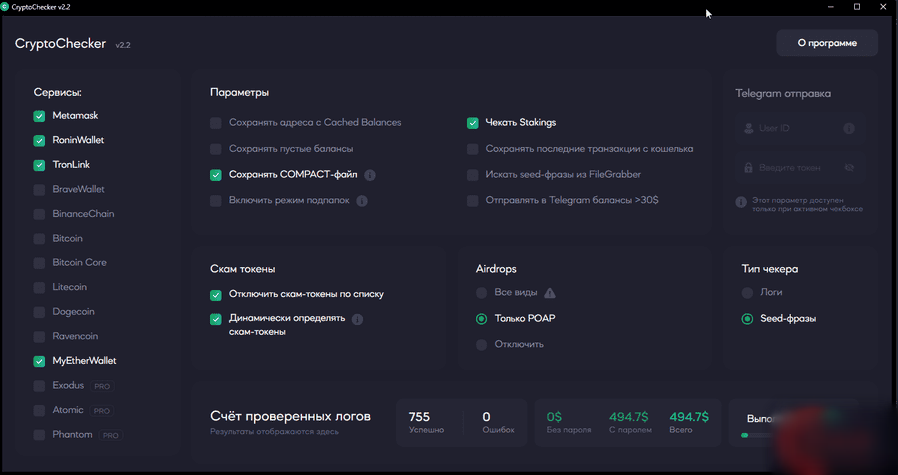Maximize the CryptoChecker window
Viewport: 898px width, 475px height.
(857, 7)
